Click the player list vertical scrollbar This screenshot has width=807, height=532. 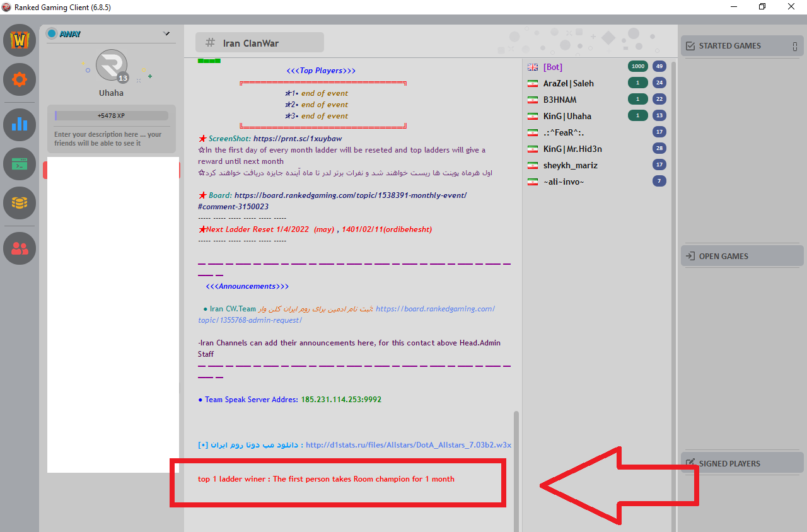click(674, 296)
